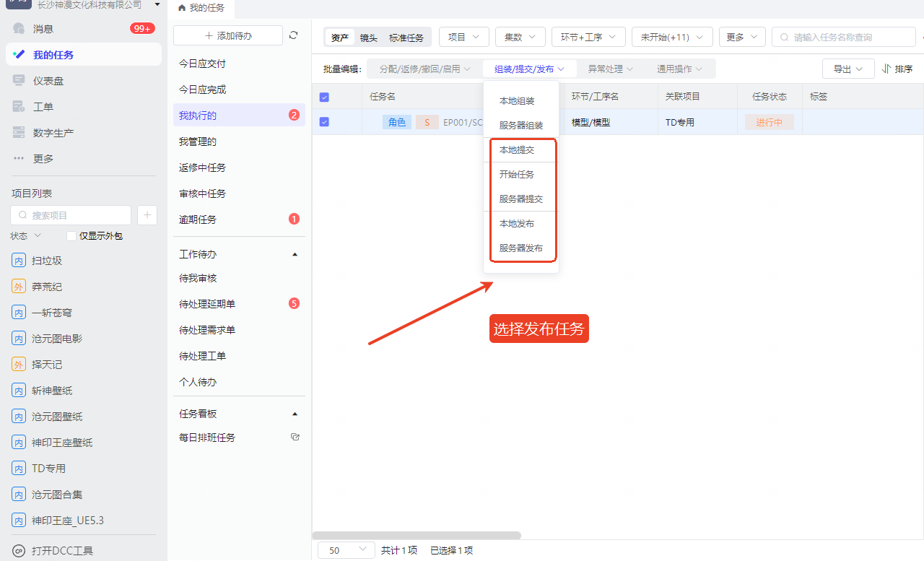Click the 数字生产 sidebar icon
Viewport: 924px width, 561px height.
click(19, 133)
